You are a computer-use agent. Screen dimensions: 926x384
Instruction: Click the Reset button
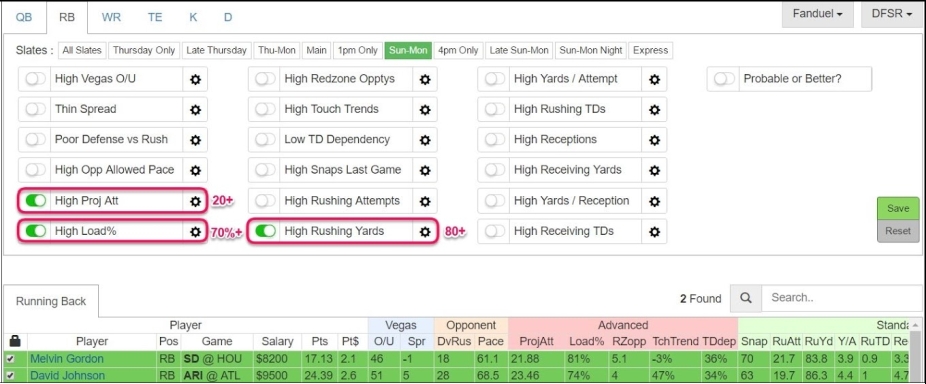(898, 231)
